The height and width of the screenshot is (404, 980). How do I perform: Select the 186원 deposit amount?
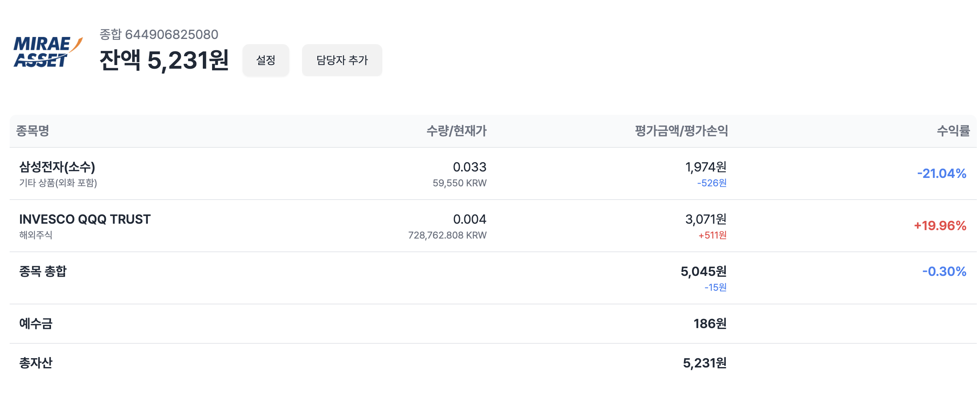point(710,324)
